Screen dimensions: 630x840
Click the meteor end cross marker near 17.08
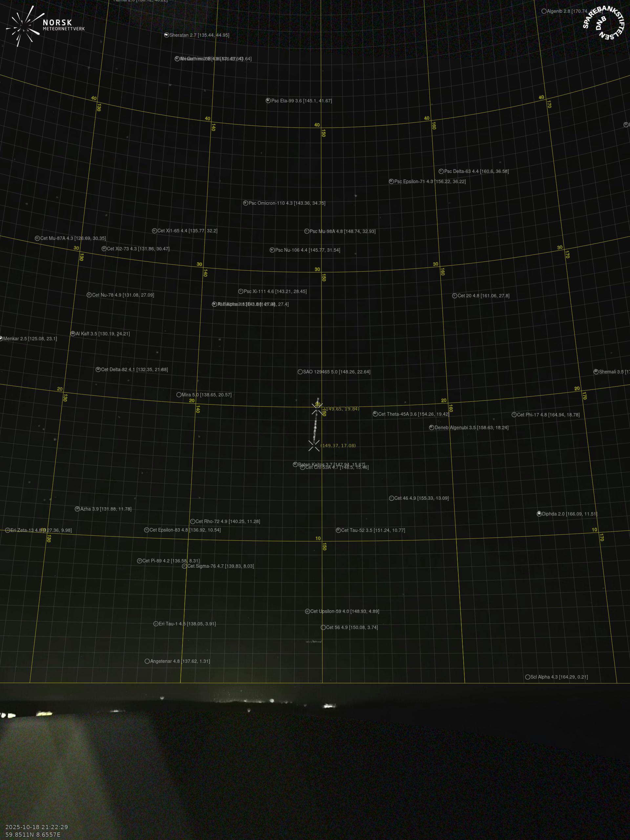[314, 446]
